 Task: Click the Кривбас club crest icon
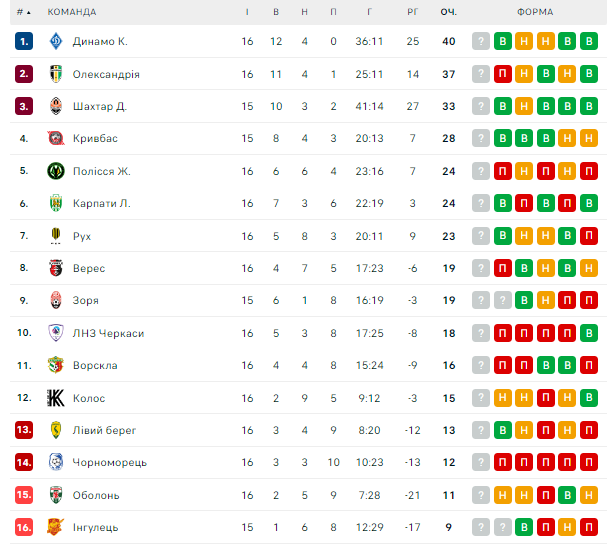pos(56,139)
